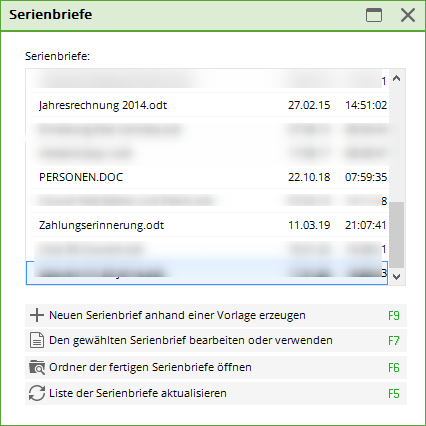Click the highlighted blurred entry at list bottom

click(x=207, y=273)
